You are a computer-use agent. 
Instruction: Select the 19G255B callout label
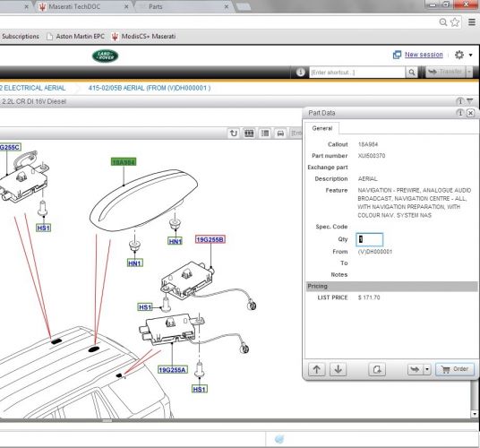(210, 239)
